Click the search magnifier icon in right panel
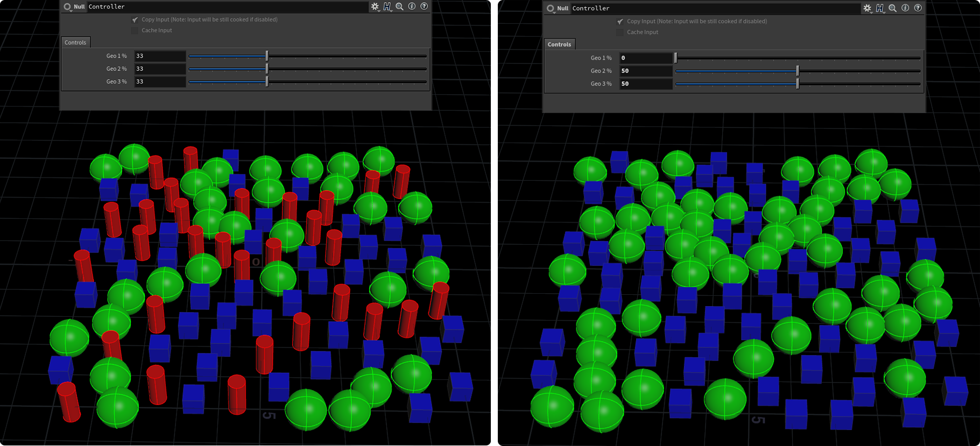 [892, 8]
